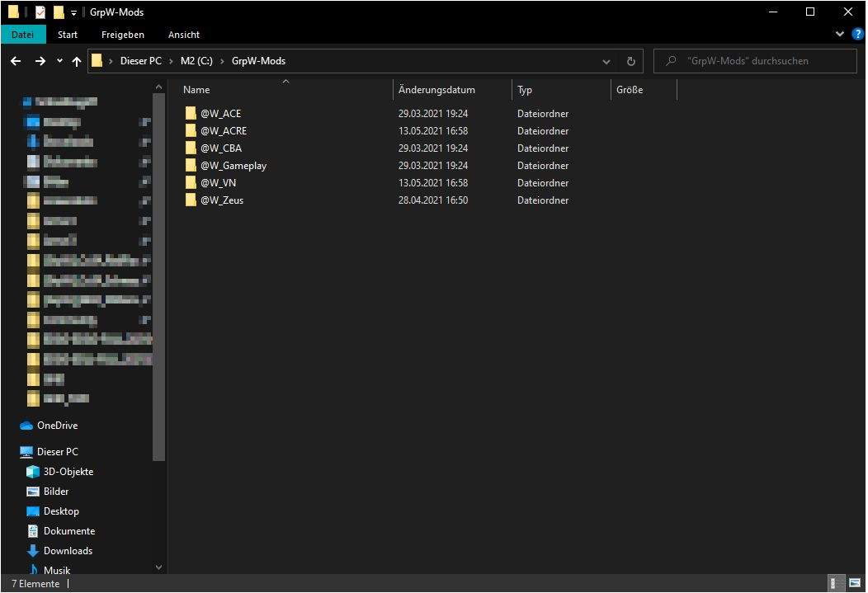The width and height of the screenshot is (868, 593).
Task: Click the navigation pane vertical scrollbar
Action: tap(158, 272)
